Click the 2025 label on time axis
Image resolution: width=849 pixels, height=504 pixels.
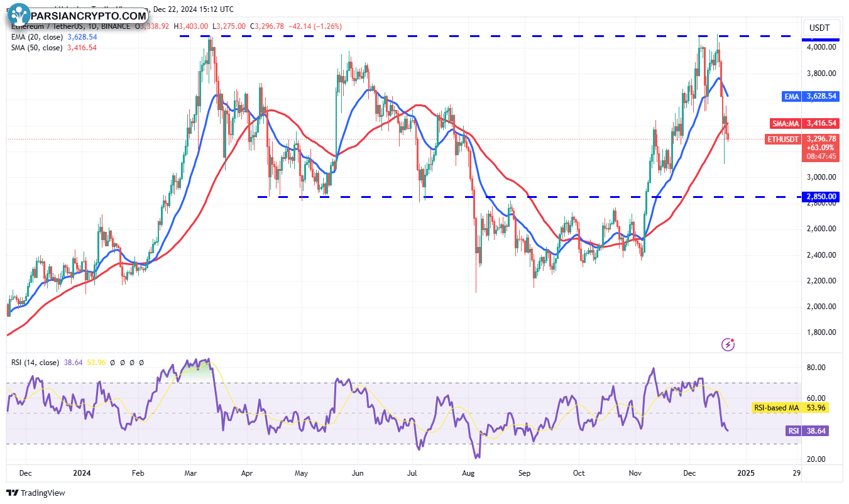(746, 472)
